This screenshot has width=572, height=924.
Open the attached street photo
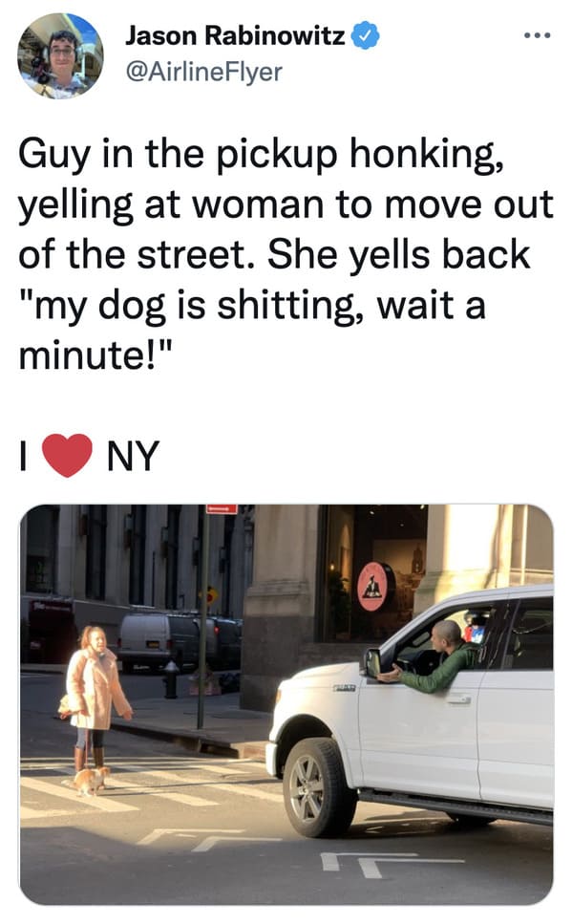(286, 704)
